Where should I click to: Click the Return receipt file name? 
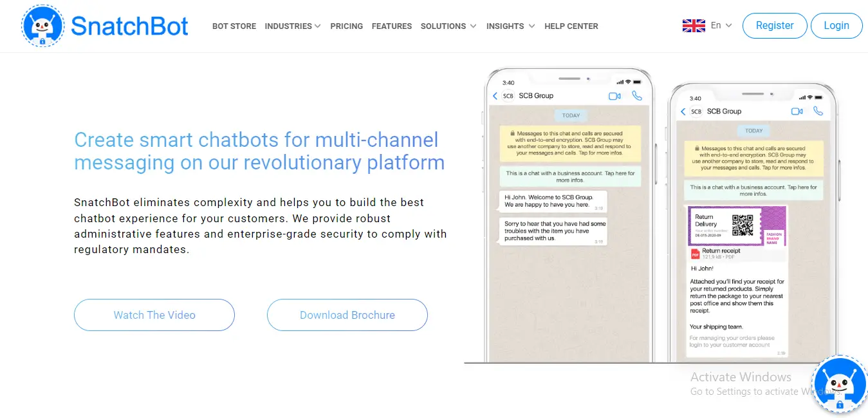point(721,251)
